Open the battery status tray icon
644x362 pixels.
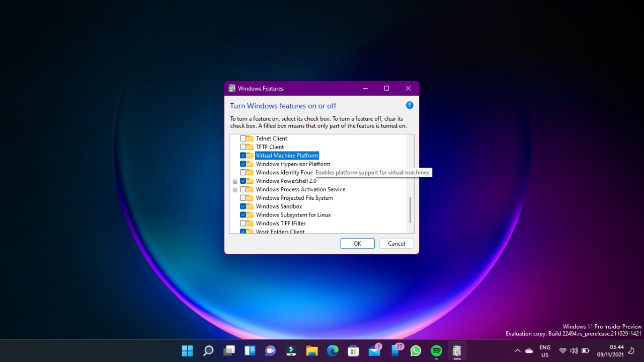tap(585, 350)
